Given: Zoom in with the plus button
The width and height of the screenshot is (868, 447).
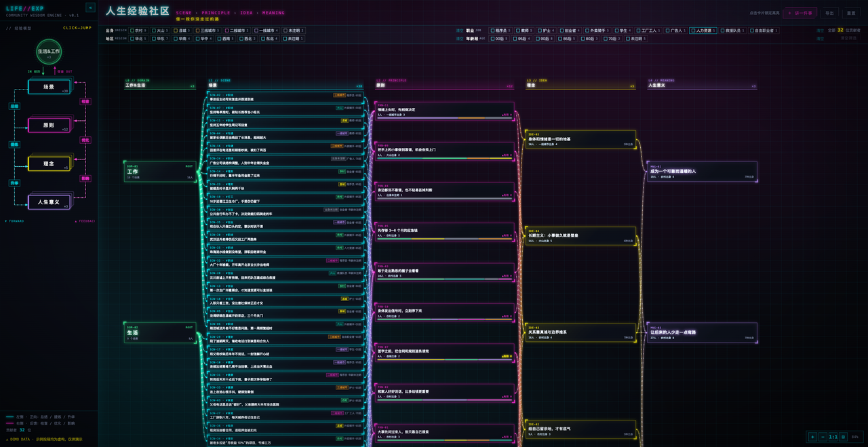Looking at the screenshot, I should (812, 437).
